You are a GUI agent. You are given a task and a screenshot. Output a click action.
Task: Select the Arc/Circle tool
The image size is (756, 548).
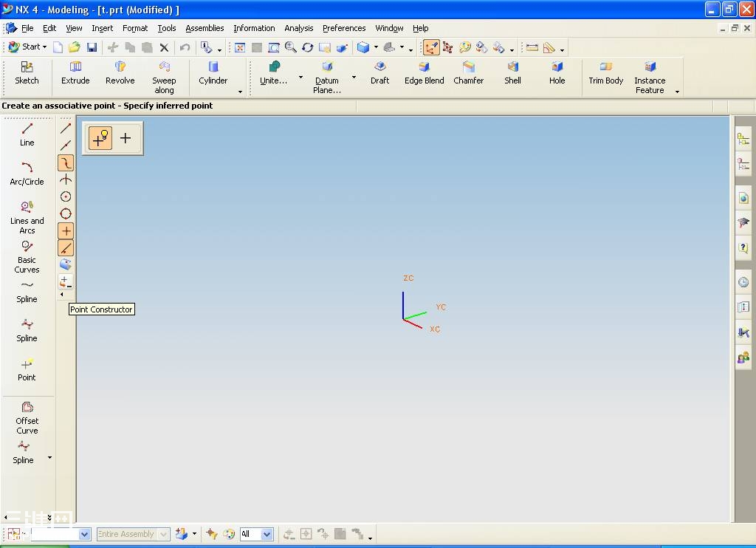27,174
